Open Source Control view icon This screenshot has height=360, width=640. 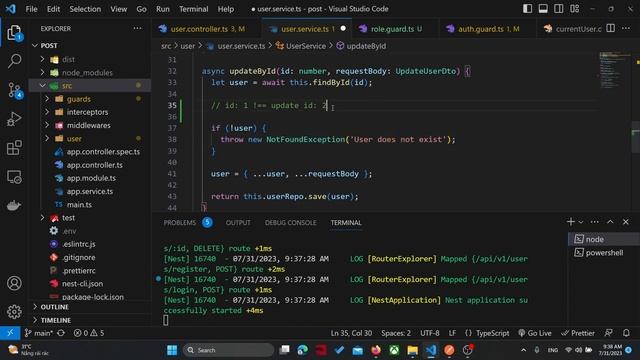click(x=15, y=90)
